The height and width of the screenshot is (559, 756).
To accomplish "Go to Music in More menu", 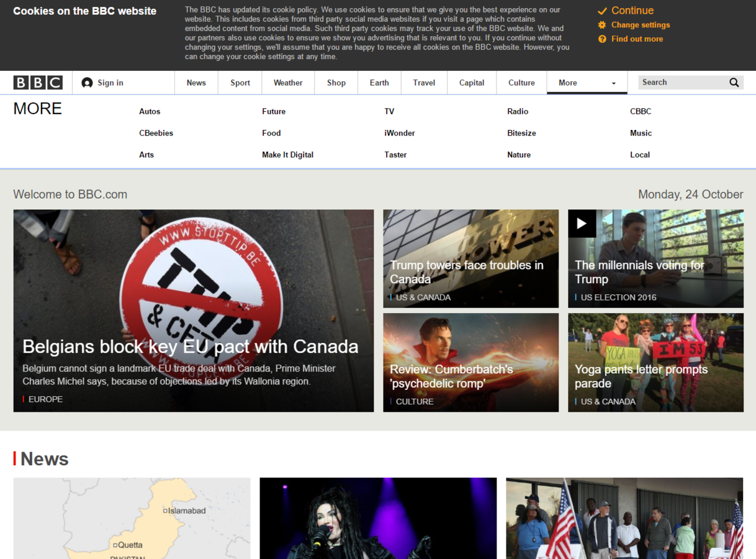I will point(641,133).
